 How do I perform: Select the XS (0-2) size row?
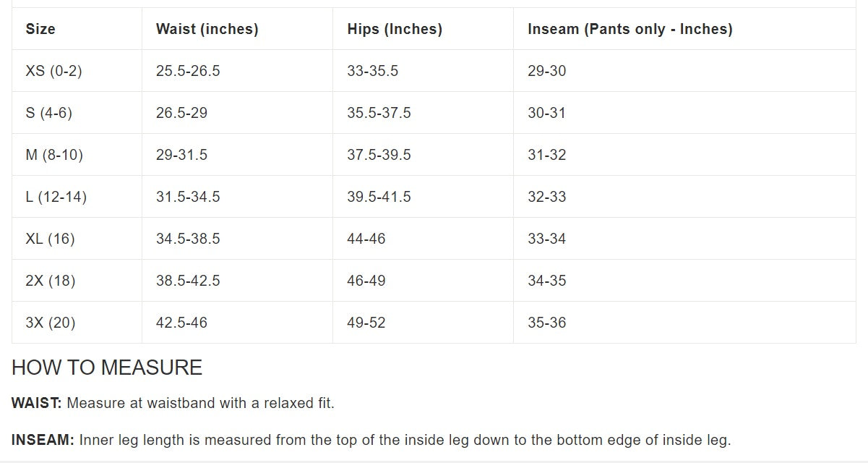[x=434, y=71]
